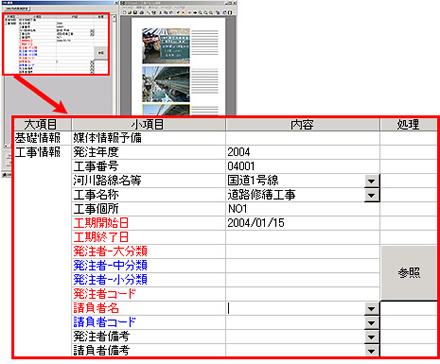Select the blue 発注者-小分類 label

coord(110,280)
